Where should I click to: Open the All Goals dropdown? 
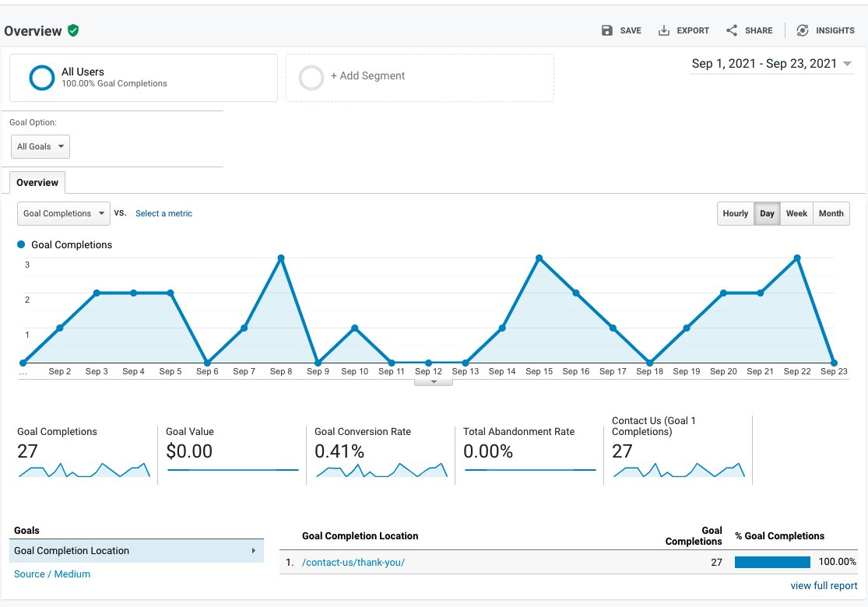point(40,146)
